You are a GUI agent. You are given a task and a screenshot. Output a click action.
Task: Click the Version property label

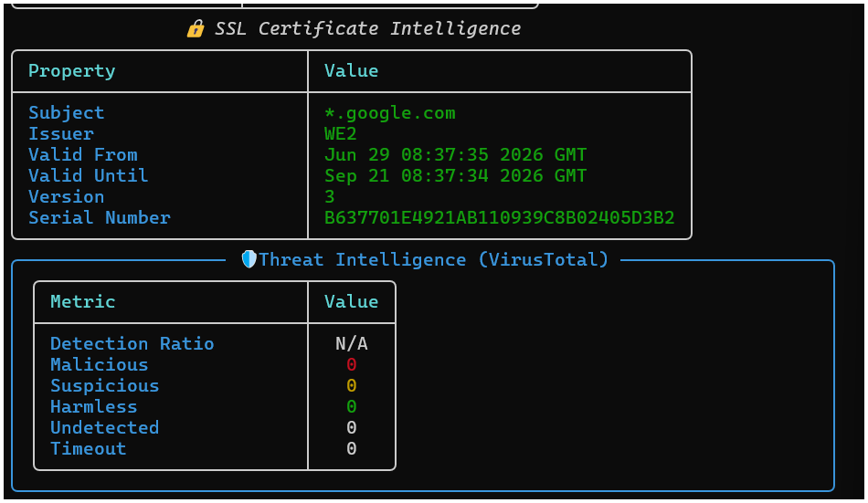tap(66, 196)
